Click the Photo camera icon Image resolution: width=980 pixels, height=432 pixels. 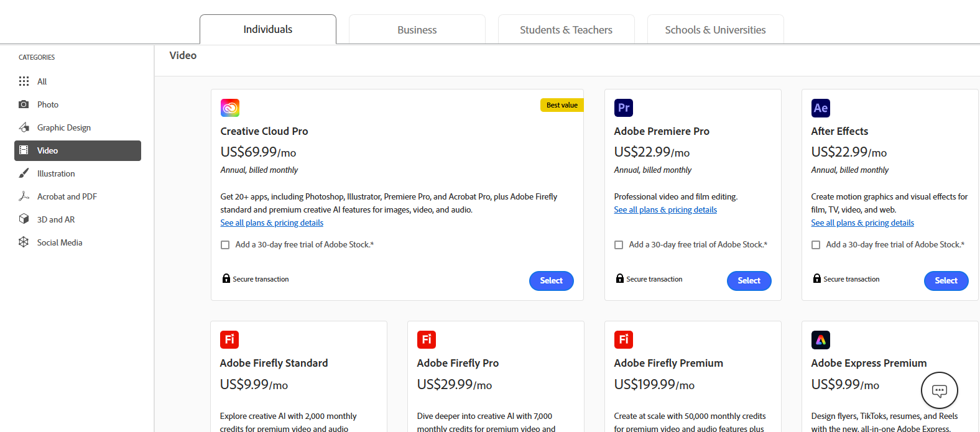tap(24, 104)
